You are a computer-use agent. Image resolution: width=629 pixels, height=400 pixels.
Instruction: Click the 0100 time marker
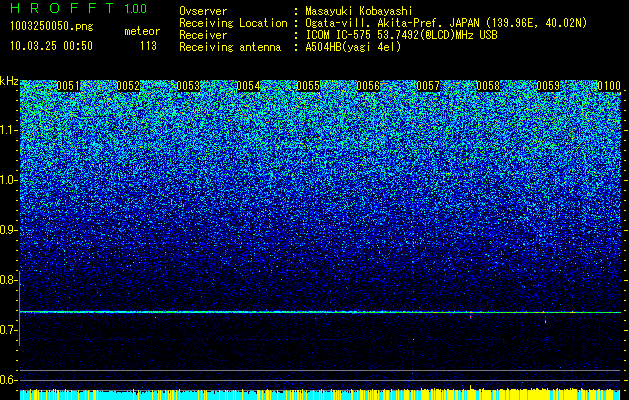609,86
